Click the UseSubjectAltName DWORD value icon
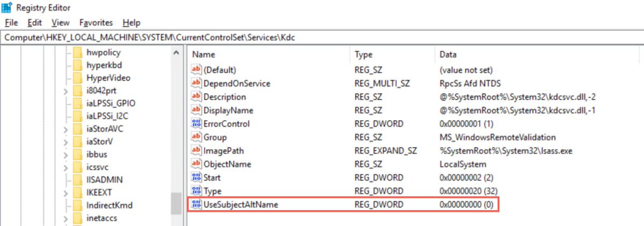 pos(196,204)
